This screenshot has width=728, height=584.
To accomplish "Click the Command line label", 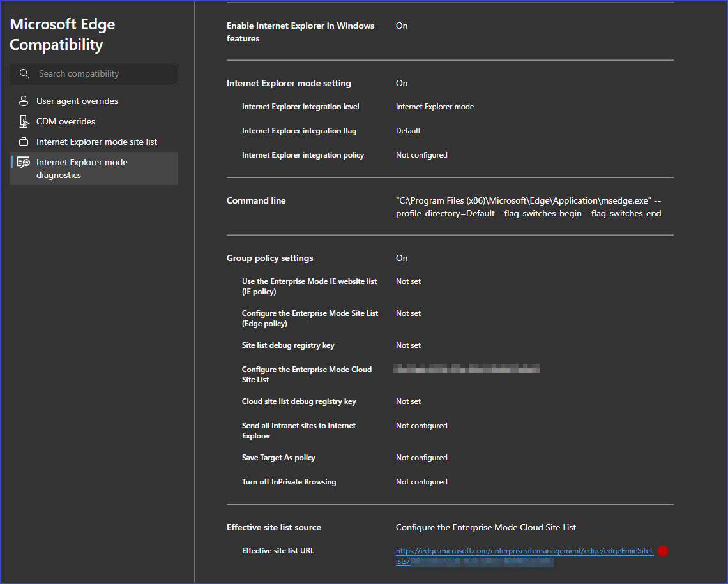I will [256, 201].
